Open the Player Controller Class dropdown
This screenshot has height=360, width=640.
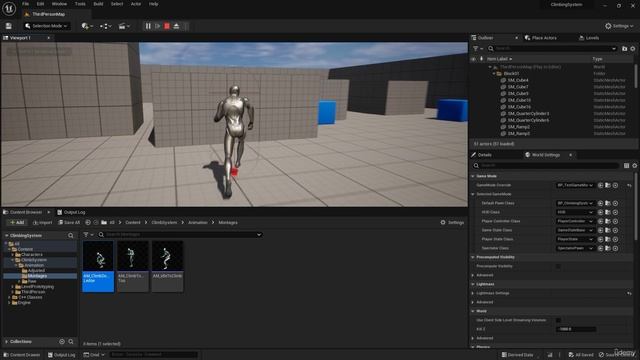click(x=575, y=221)
